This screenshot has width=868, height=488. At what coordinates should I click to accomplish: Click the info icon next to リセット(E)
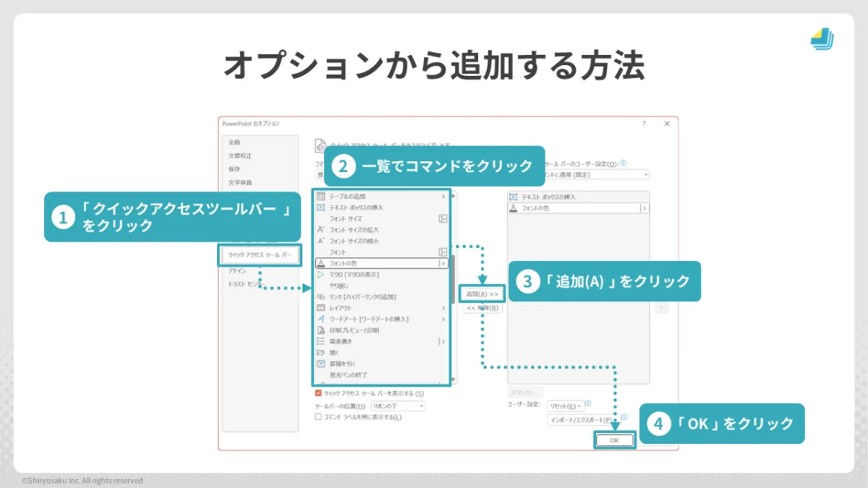point(587,404)
